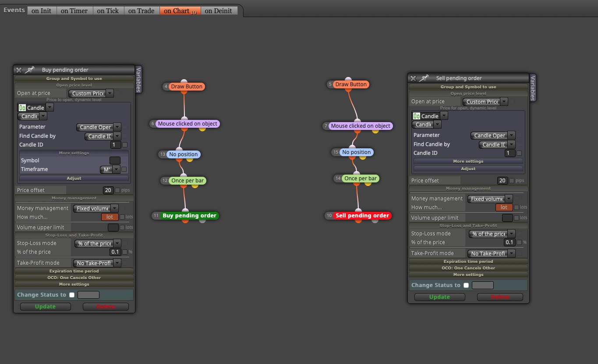Select Once per bar block 12
The width and height of the screenshot is (598, 364).
(188, 181)
